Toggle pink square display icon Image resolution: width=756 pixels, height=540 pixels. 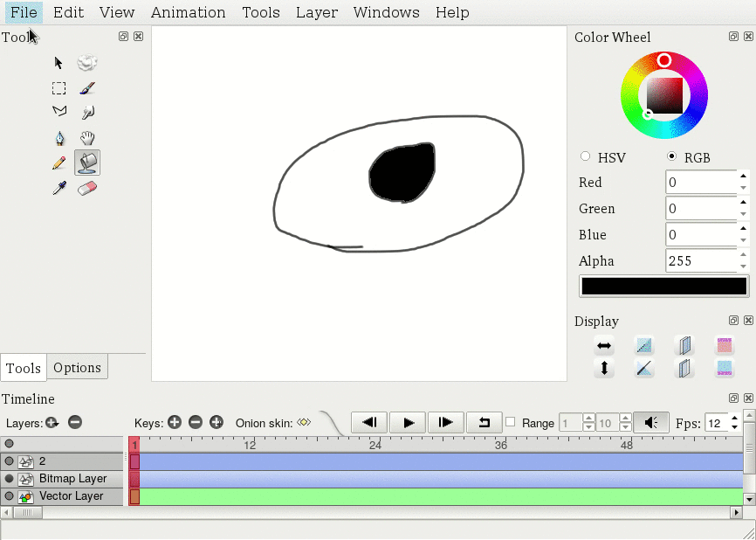click(725, 345)
